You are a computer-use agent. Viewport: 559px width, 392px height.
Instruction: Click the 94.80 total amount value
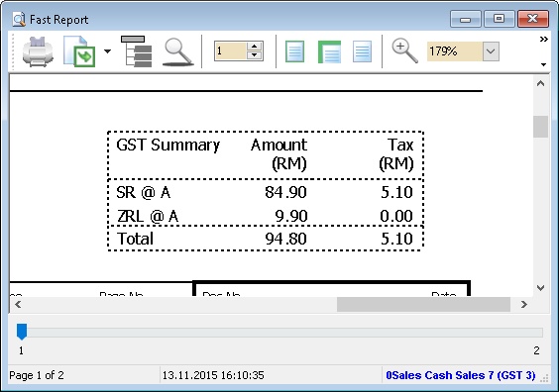[285, 239]
